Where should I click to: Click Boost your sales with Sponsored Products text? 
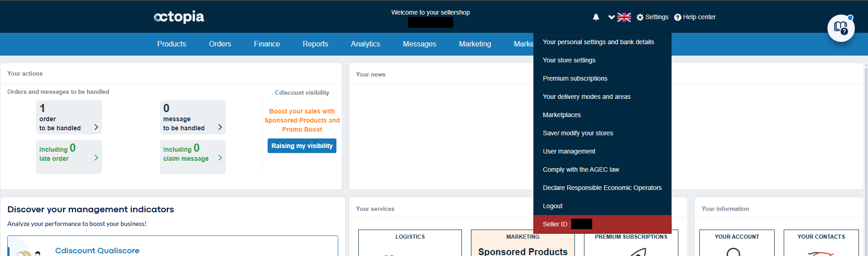tap(302, 120)
